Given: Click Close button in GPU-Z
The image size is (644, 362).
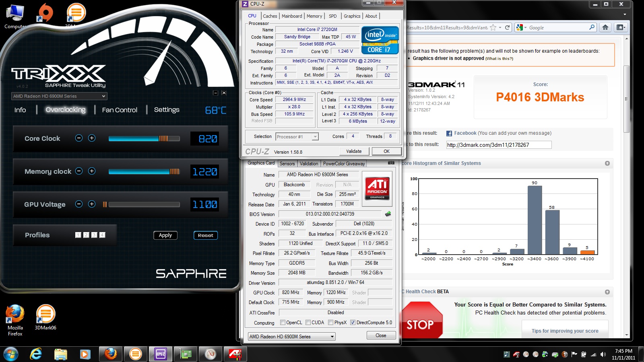Looking at the screenshot, I should coord(381,335).
